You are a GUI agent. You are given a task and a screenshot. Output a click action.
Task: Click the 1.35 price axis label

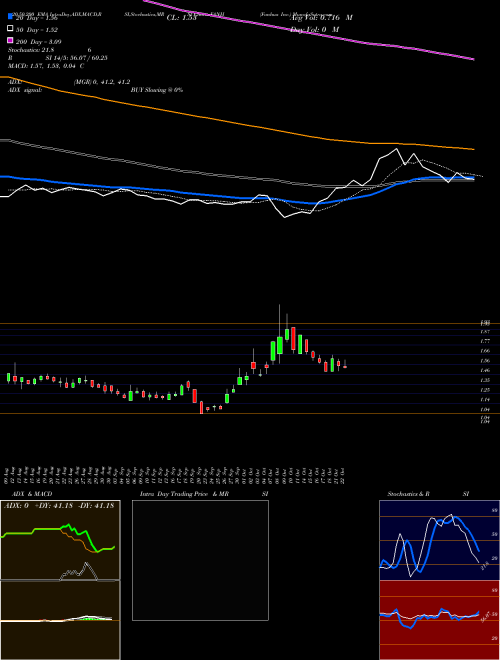[x=484, y=380]
